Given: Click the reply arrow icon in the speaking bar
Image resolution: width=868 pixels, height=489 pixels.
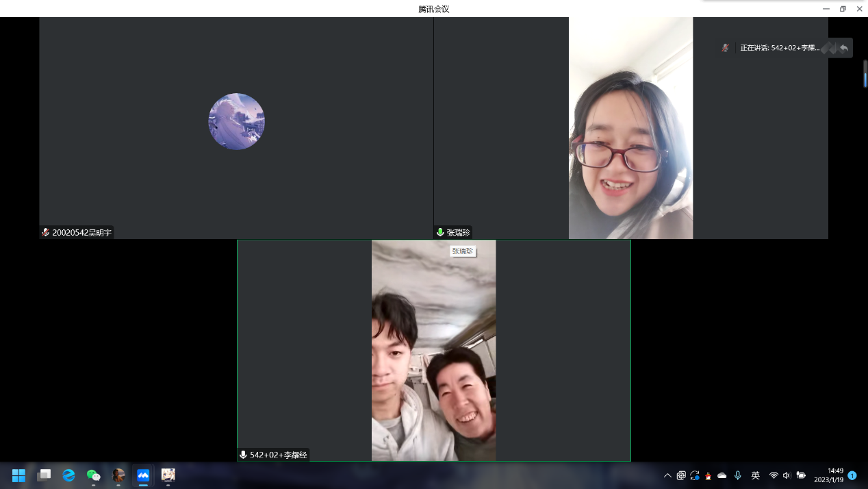Looking at the screenshot, I should tap(844, 48).
